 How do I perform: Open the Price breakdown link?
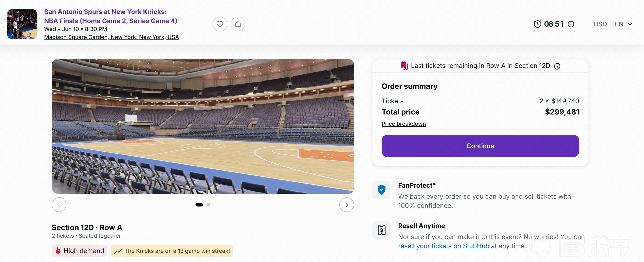tap(403, 124)
